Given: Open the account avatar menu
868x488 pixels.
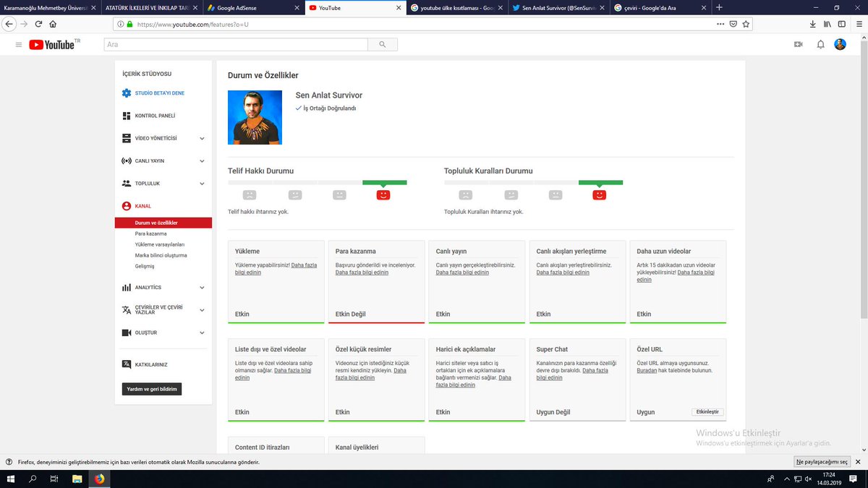Looking at the screenshot, I should click(840, 45).
